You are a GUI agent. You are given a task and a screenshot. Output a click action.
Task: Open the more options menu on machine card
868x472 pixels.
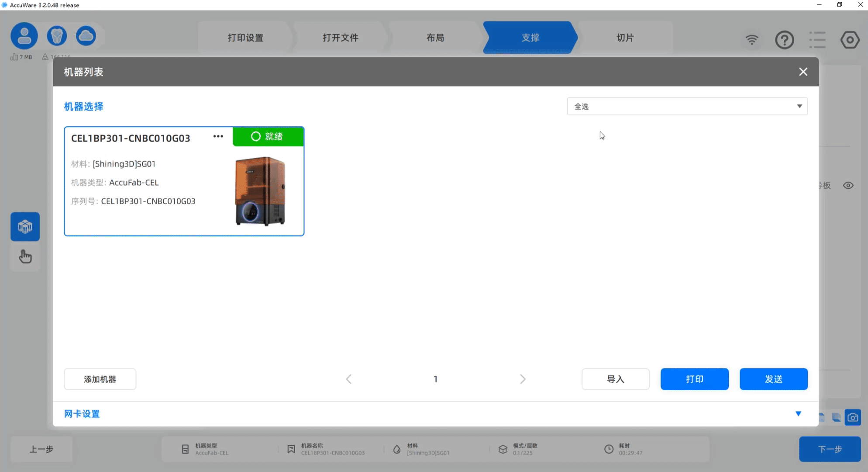click(218, 136)
